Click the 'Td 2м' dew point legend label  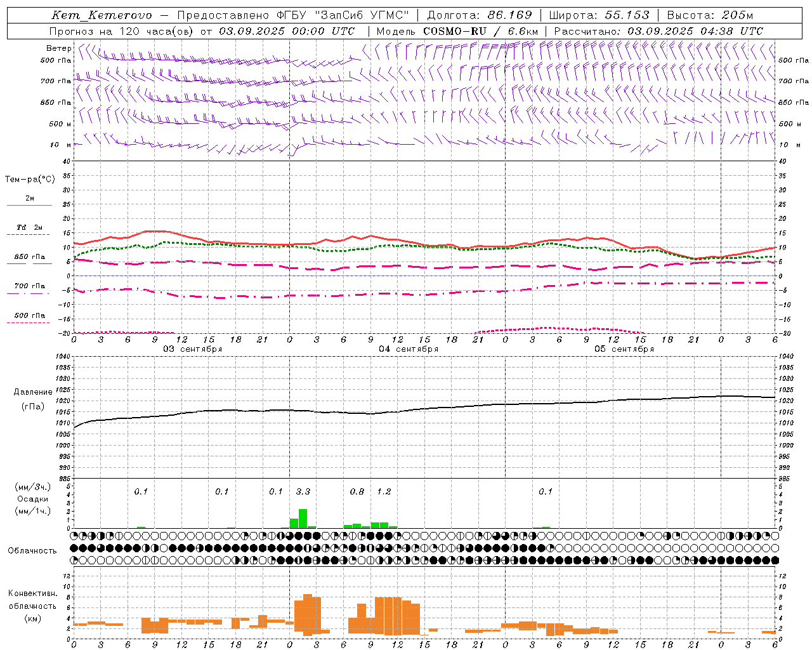tap(30, 227)
